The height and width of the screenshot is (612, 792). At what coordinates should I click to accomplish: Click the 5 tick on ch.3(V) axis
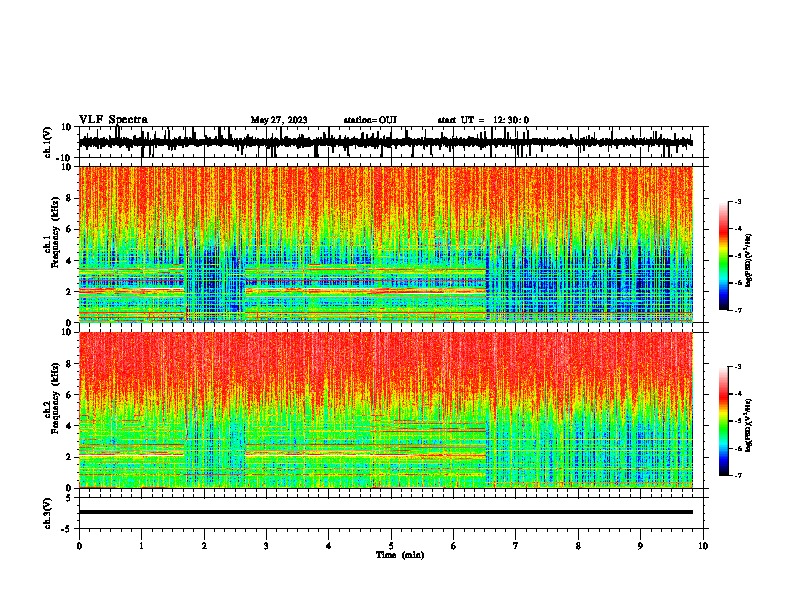[69, 498]
